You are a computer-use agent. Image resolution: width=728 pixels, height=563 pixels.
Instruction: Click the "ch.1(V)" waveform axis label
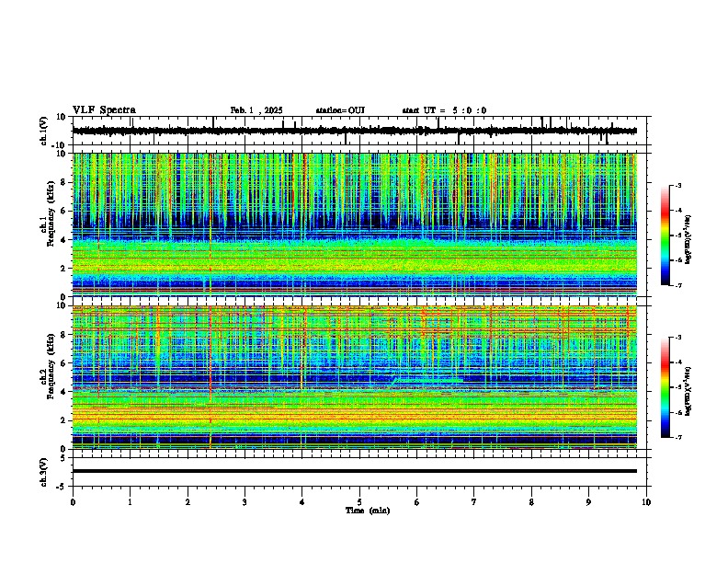tap(44, 131)
